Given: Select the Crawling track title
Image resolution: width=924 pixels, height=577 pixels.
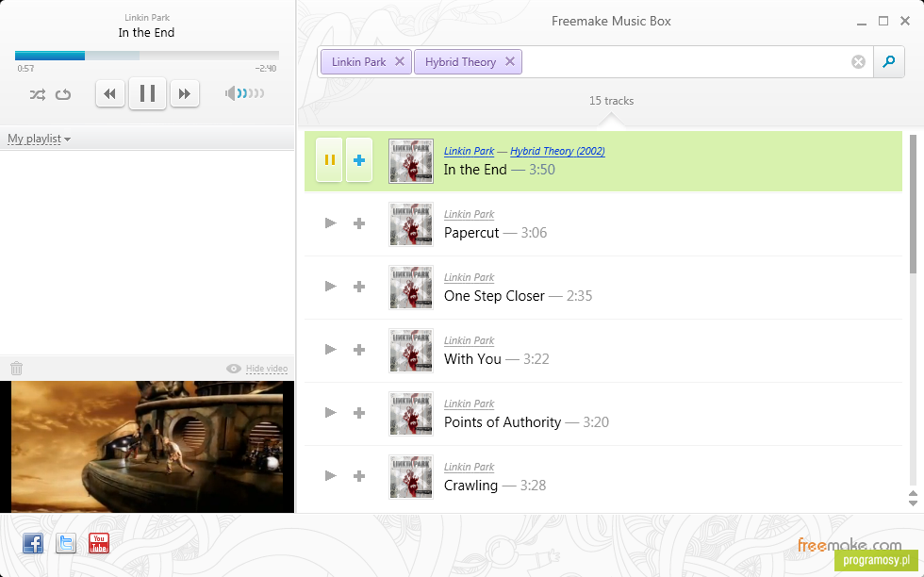Looking at the screenshot, I should 470,486.
